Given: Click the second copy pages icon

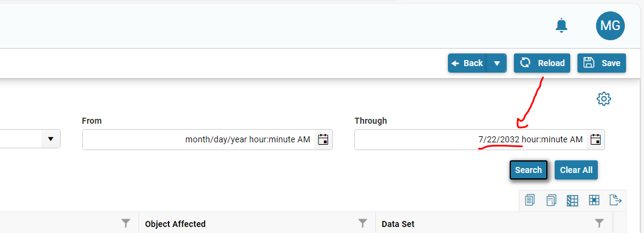Looking at the screenshot, I should [x=551, y=201].
